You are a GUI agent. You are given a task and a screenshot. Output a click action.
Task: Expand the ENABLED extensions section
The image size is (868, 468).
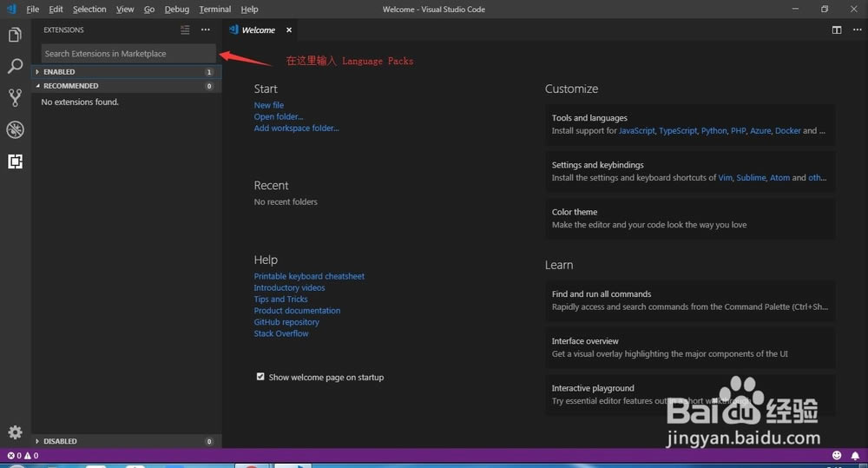(126, 72)
